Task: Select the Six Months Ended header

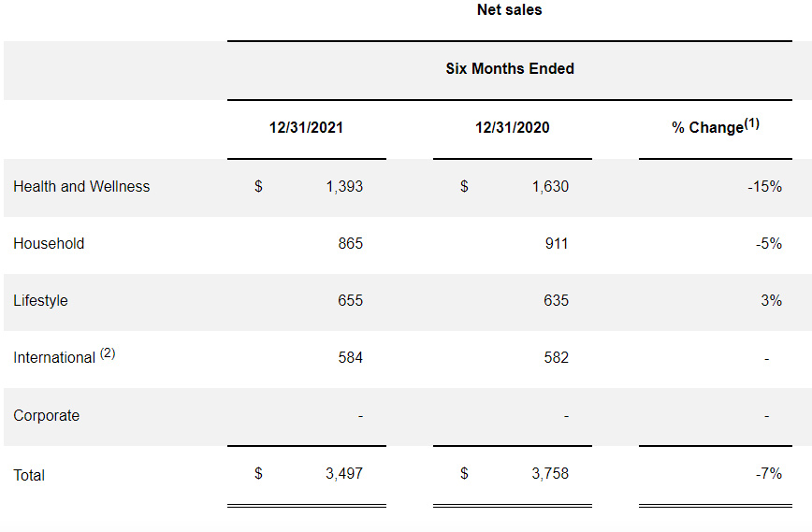Action: click(x=510, y=69)
